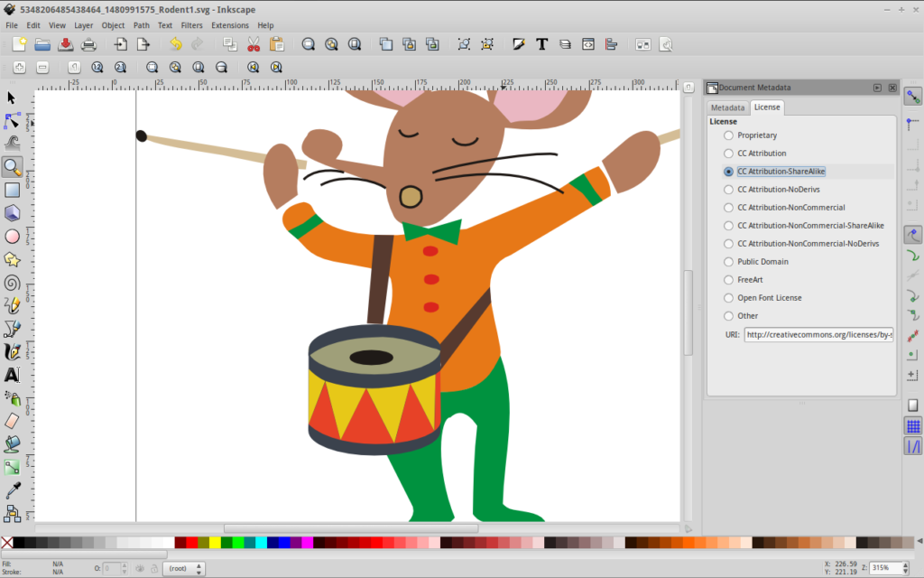The height and width of the screenshot is (578, 924).
Task: Click the horizontal canvas scrollbar
Action: point(352,527)
